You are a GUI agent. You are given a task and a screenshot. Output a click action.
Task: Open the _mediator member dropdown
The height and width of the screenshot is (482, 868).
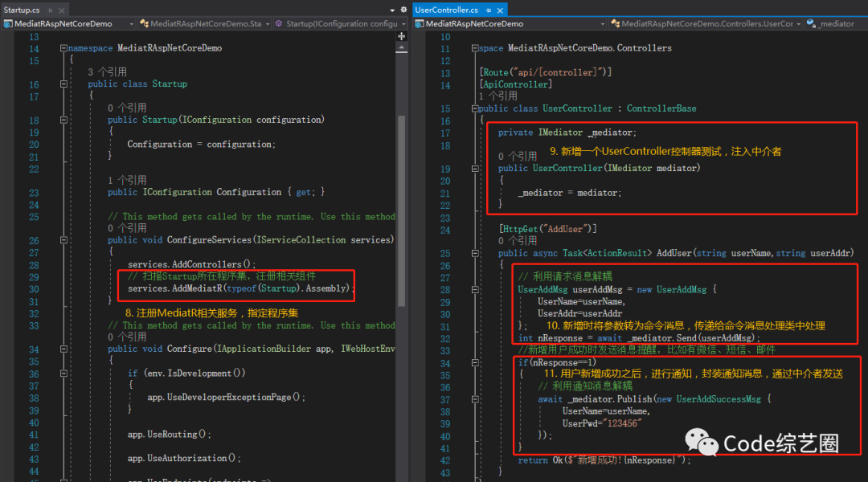coord(836,24)
